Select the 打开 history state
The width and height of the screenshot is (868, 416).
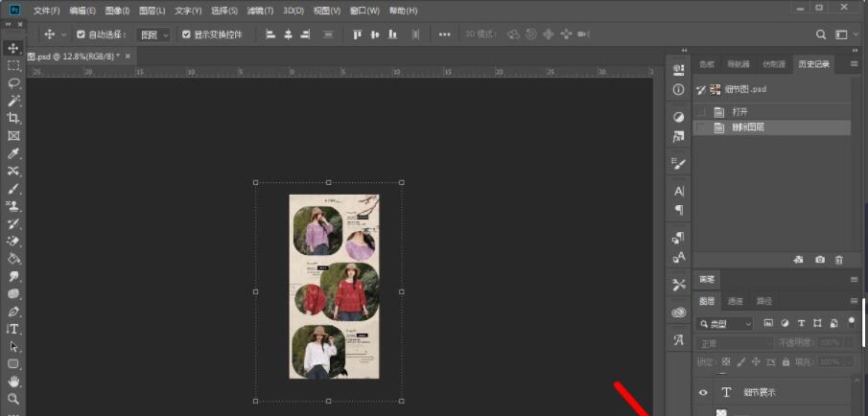(739, 111)
